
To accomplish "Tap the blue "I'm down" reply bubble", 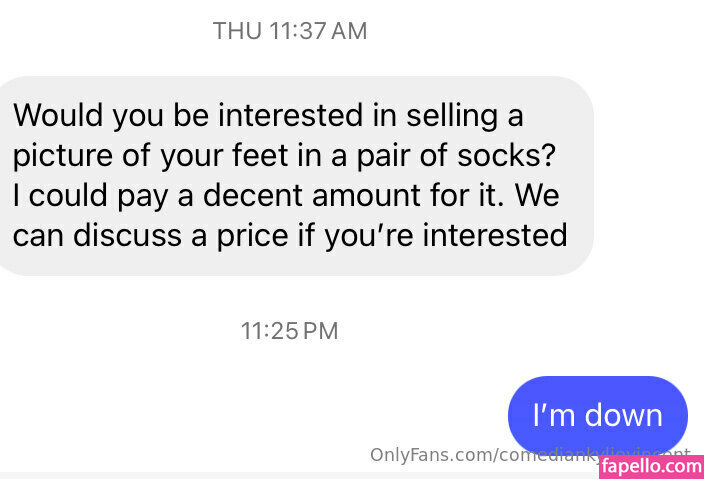I will [597, 414].
